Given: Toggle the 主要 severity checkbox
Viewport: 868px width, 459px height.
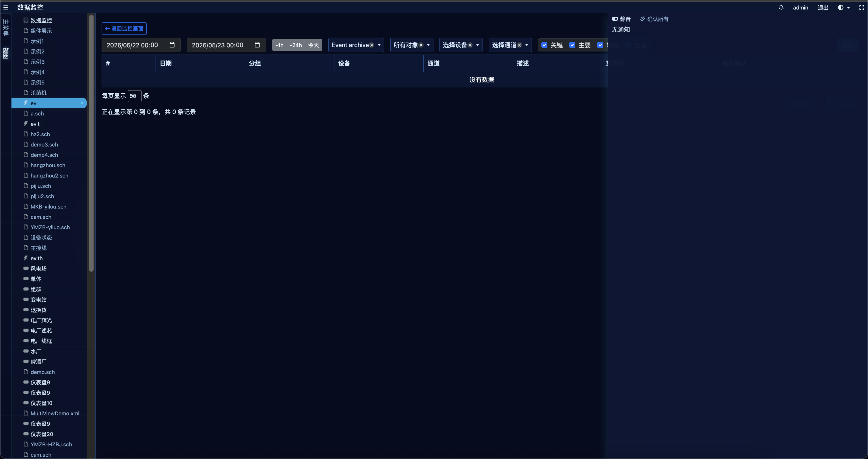Looking at the screenshot, I should pos(572,45).
